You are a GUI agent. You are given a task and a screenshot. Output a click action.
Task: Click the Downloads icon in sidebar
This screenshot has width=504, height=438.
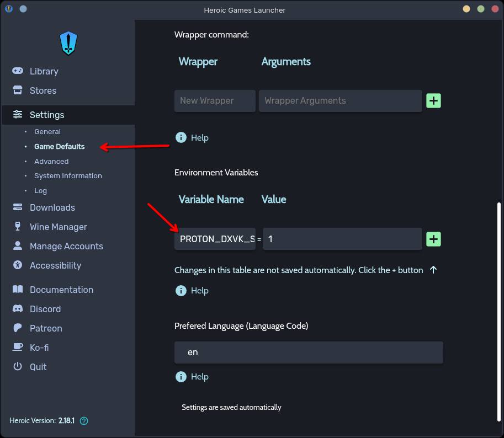tap(18, 207)
